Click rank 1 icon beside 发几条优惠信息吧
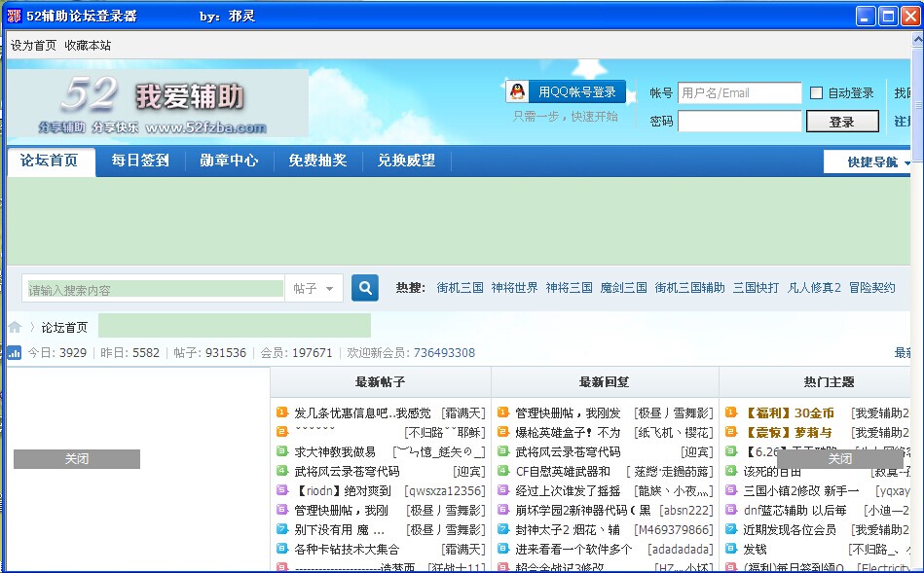 282,412
